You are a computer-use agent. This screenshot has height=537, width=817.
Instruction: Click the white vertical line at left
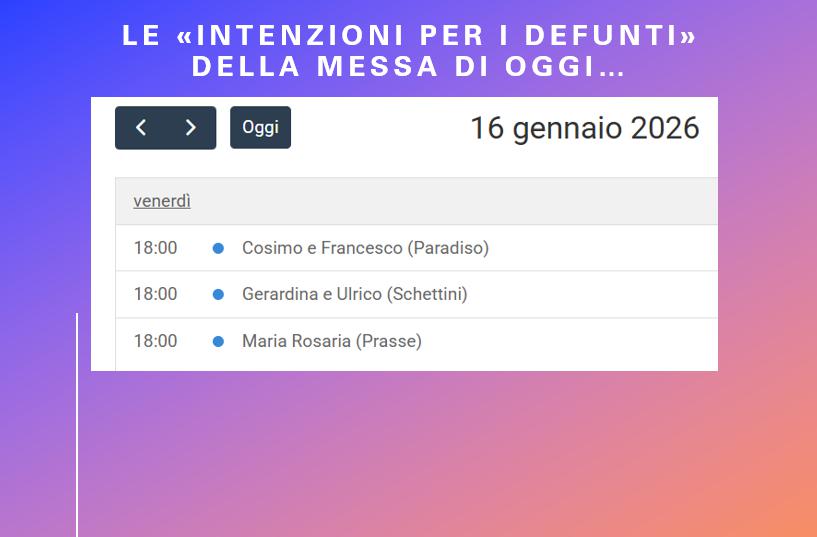[x=77, y=430]
